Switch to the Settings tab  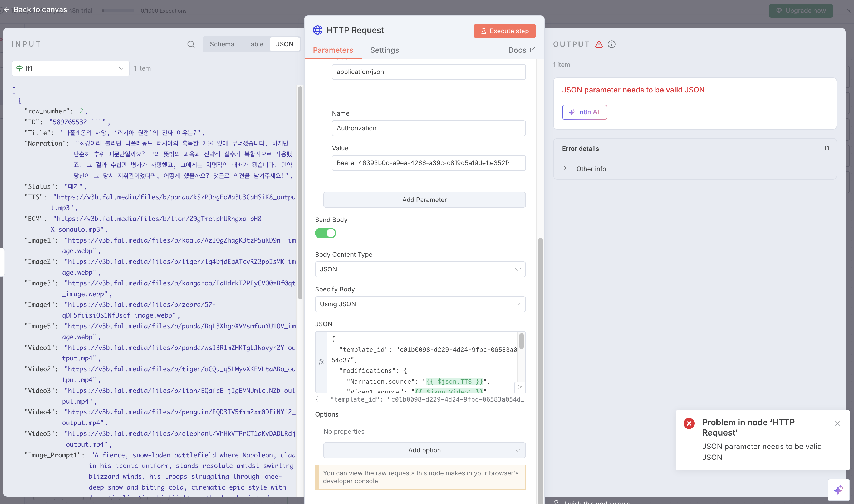click(384, 50)
